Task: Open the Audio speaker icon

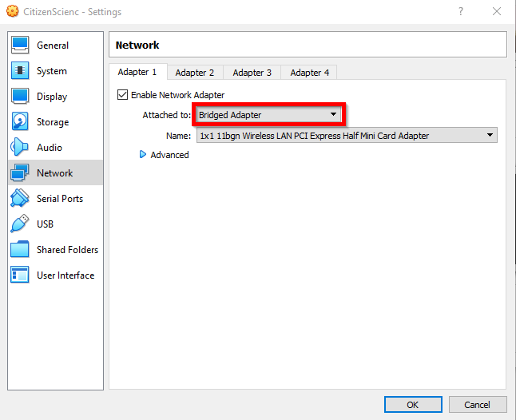Action: tap(19, 147)
